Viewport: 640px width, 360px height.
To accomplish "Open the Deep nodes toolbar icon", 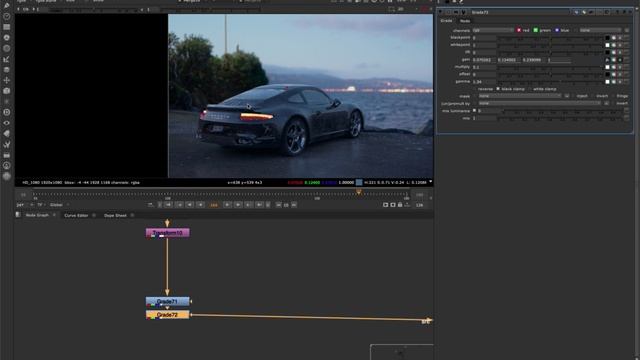I will click(x=7, y=112).
